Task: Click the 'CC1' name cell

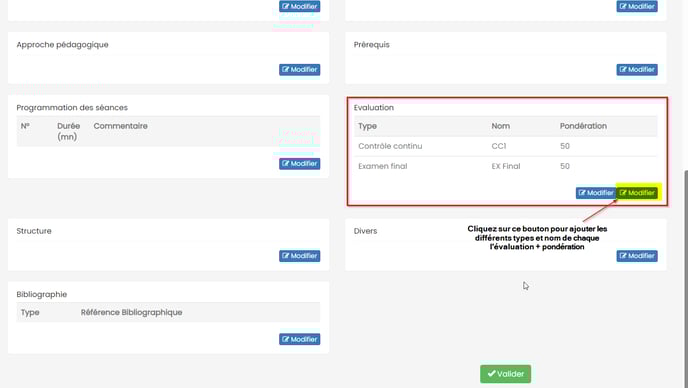Action: (x=499, y=146)
